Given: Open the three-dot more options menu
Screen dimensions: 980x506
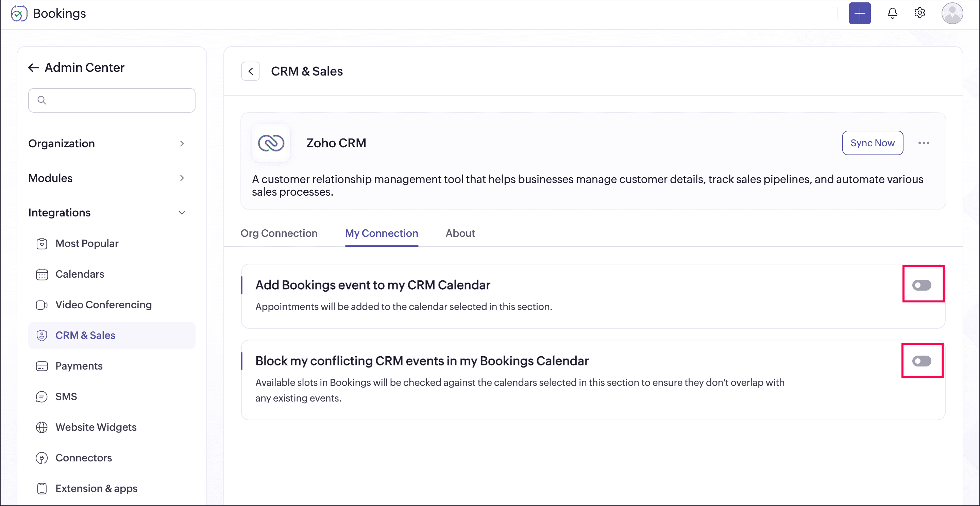Looking at the screenshot, I should point(923,143).
